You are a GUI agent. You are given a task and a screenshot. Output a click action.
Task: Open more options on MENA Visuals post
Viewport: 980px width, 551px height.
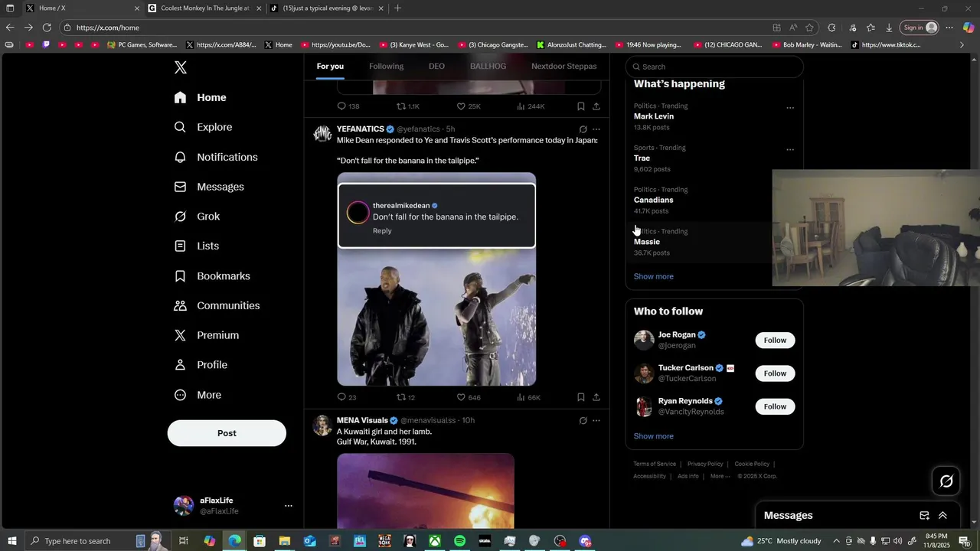click(x=596, y=421)
